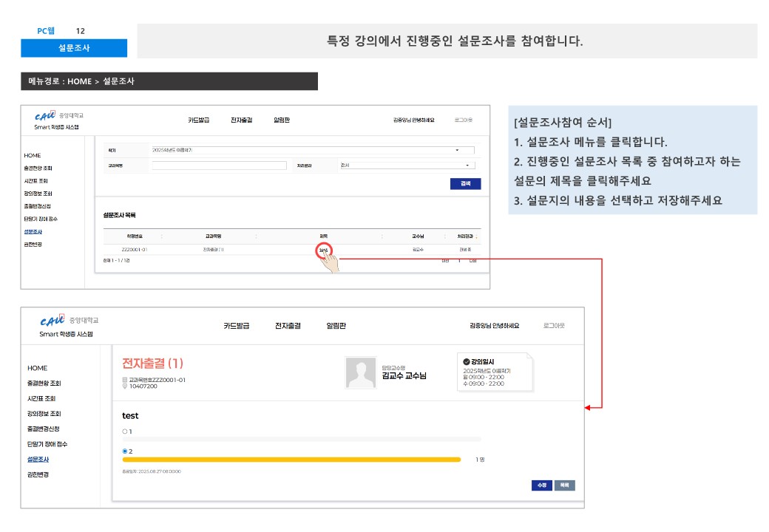Click 전자출결 (1) red course title
Image resolution: width=769 pixels, height=532 pixels.
tap(152, 363)
